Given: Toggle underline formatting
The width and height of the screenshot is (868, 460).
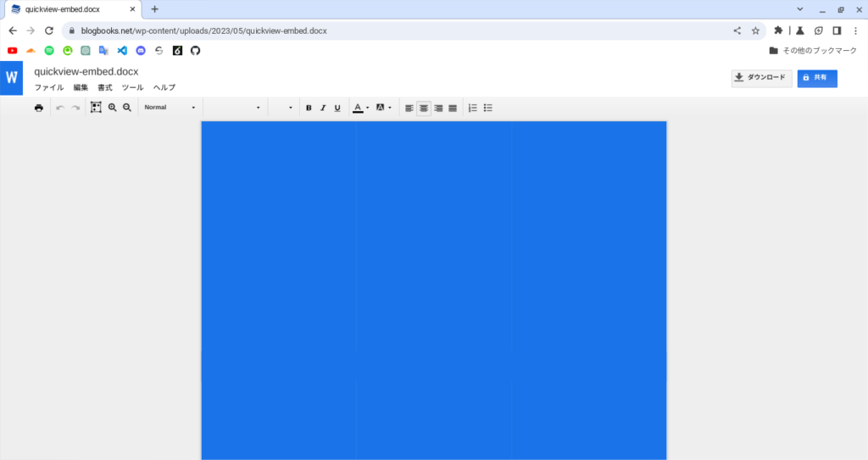Looking at the screenshot, I should pos(337,108).
